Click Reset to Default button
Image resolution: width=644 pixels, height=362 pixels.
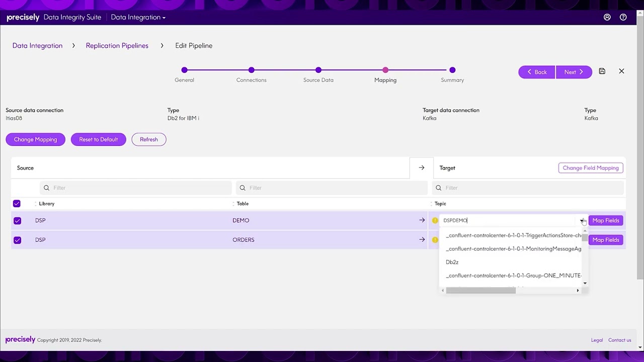click(98, 139)
